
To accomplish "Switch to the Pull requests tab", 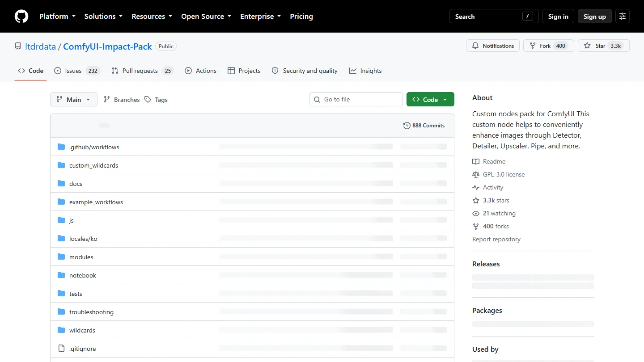I will click(142, 71).
